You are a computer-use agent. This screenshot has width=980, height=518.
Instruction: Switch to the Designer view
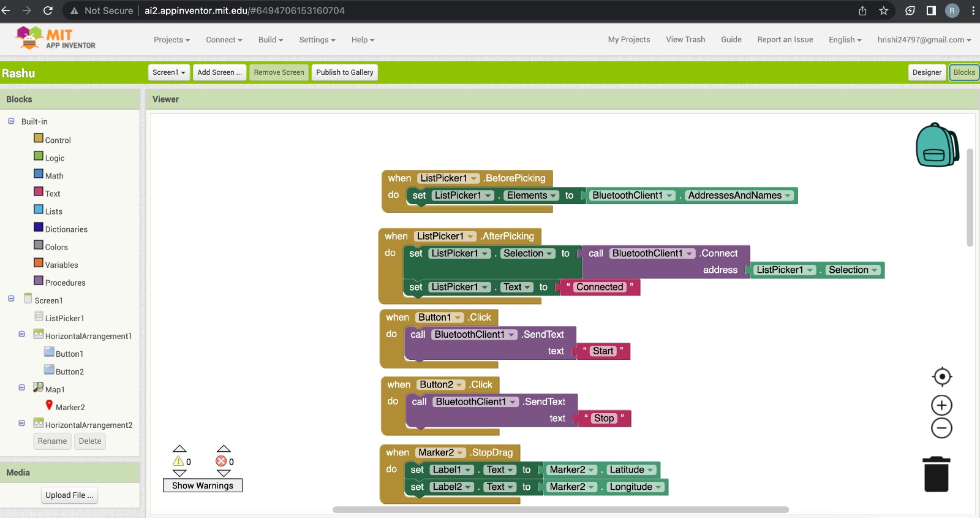(927, 72)
